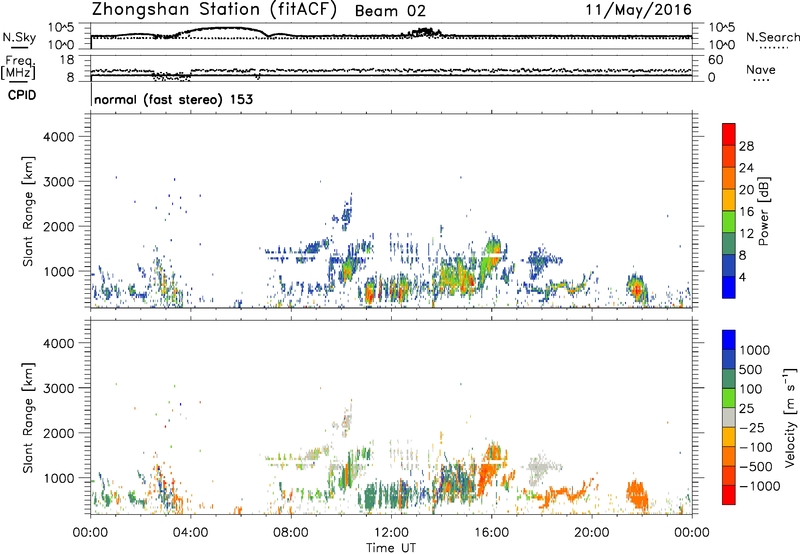Click the 'Zhongshan Station (fitACF)' title
800x554 pixels.
point(214,10)
